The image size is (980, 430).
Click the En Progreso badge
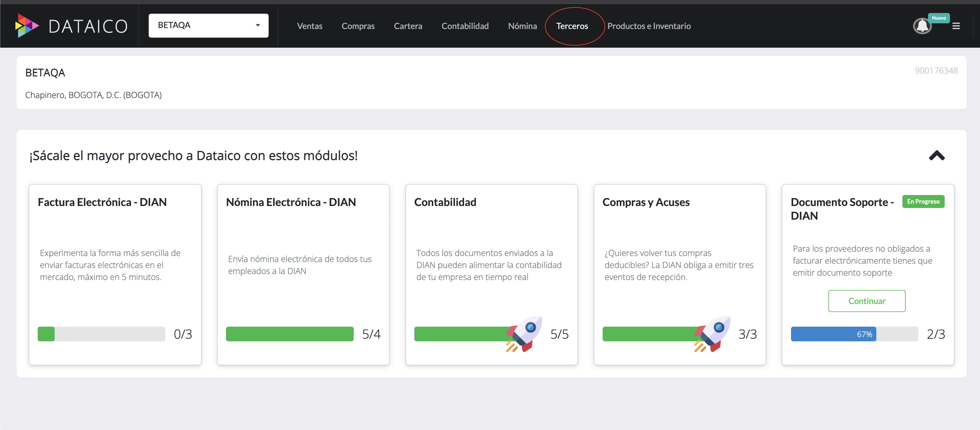click(x=923, y=202)
